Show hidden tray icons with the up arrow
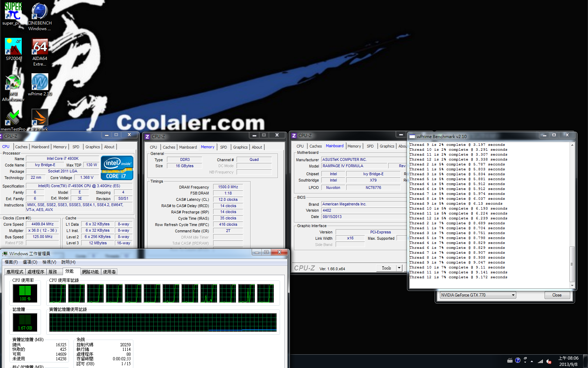This screenshot has height=368, width=588. pyautogui.click(x=532, y=361)
